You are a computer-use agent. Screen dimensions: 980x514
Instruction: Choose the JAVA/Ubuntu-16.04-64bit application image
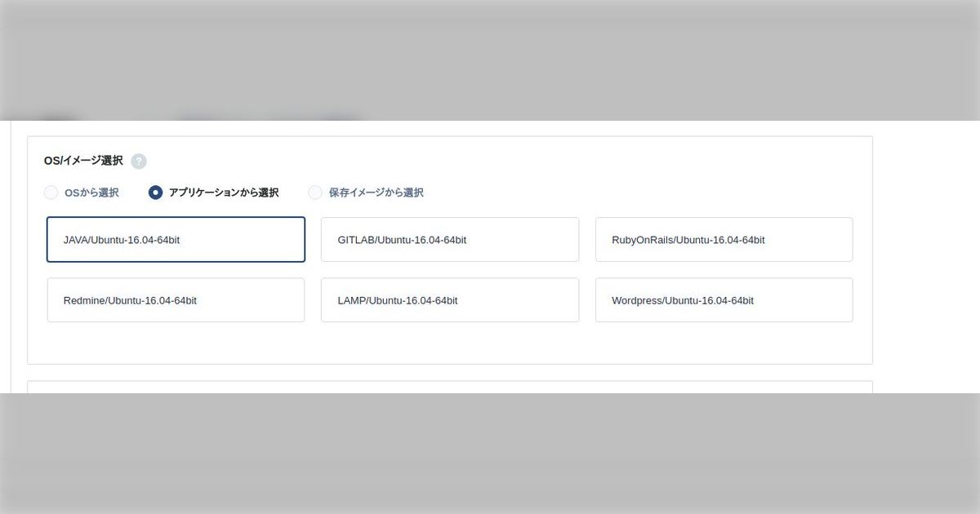[176, 239]
